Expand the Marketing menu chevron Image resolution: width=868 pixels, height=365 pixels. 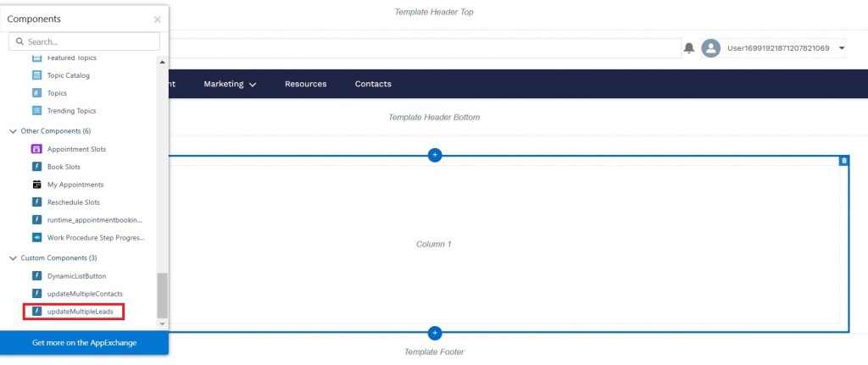(x=253, y=85)
